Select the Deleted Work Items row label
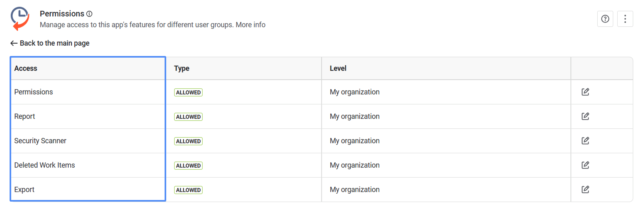 point(45,165)
